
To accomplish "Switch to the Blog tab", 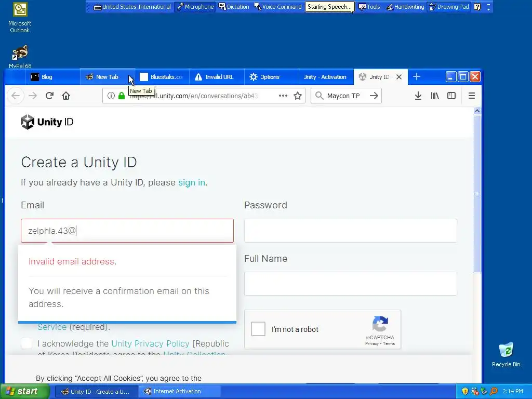I will (x=52, y=77).
